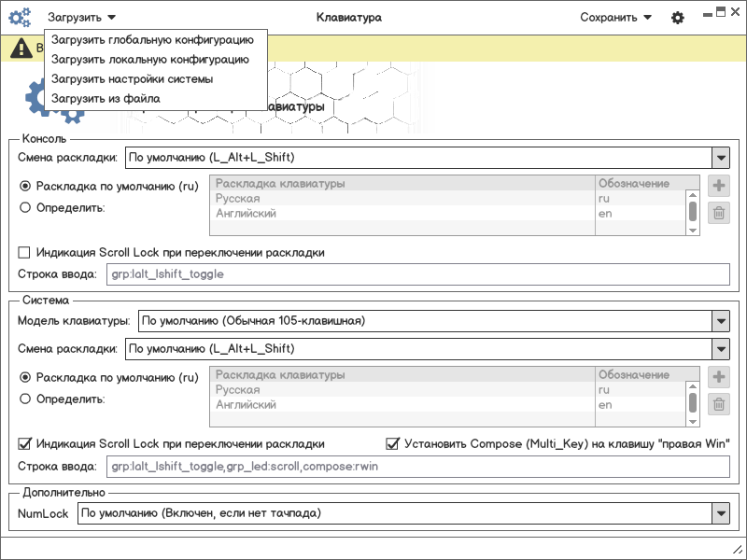Choose 'Загрузить глобальную конфигурацию' menu item

pos(152,40)
